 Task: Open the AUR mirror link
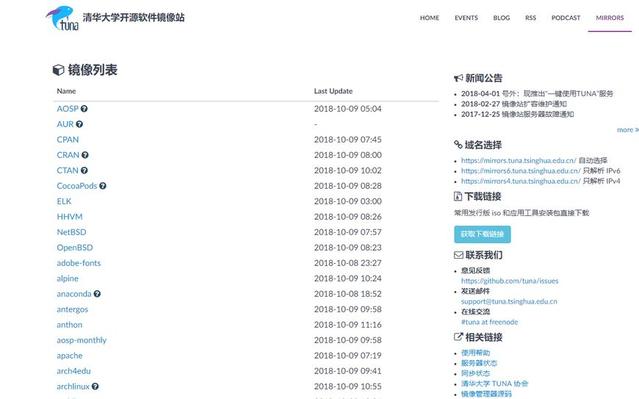click(x=65, y=124)
